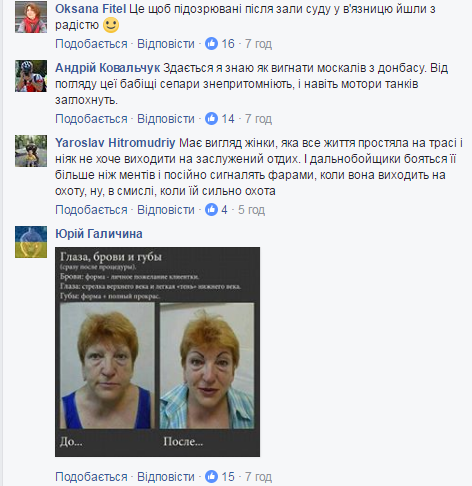Click Oksana Fitel name link
472x486 pixels.
[x=90, y=9]
